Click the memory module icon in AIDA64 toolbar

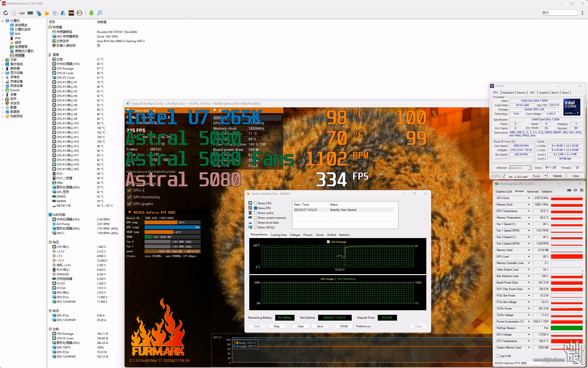(30, 13)
